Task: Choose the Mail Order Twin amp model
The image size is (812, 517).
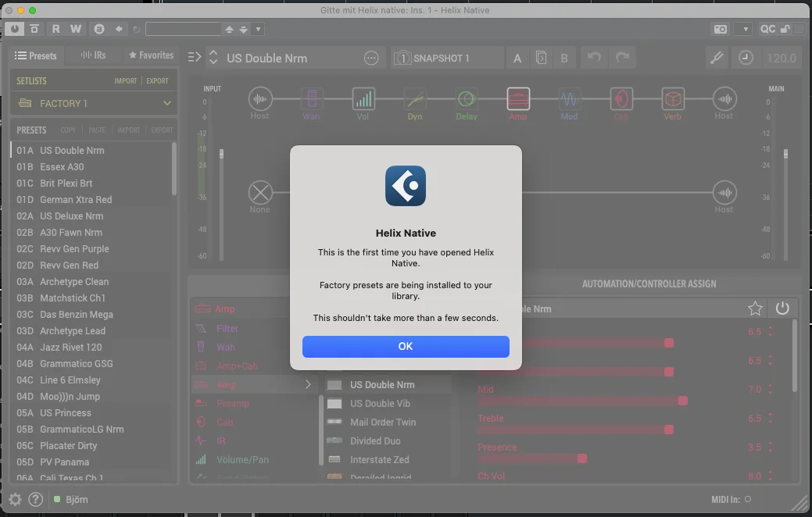Action: pyautogui.click(x=383, y=423)
